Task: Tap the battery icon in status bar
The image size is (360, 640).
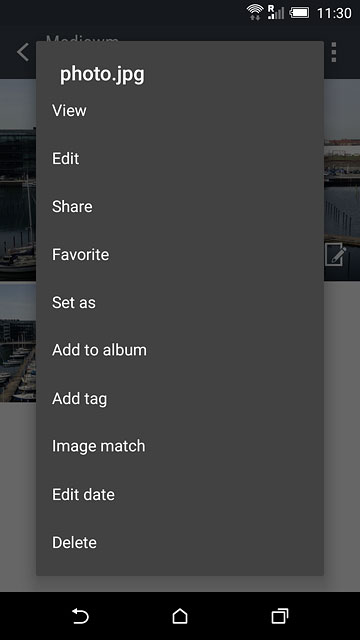Action: [x=300, y=13]
